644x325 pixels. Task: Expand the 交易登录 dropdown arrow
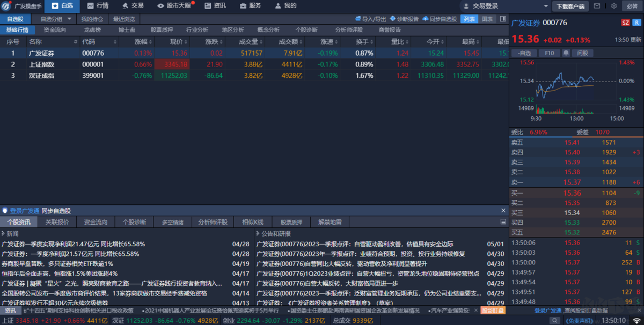pos(546,6)
